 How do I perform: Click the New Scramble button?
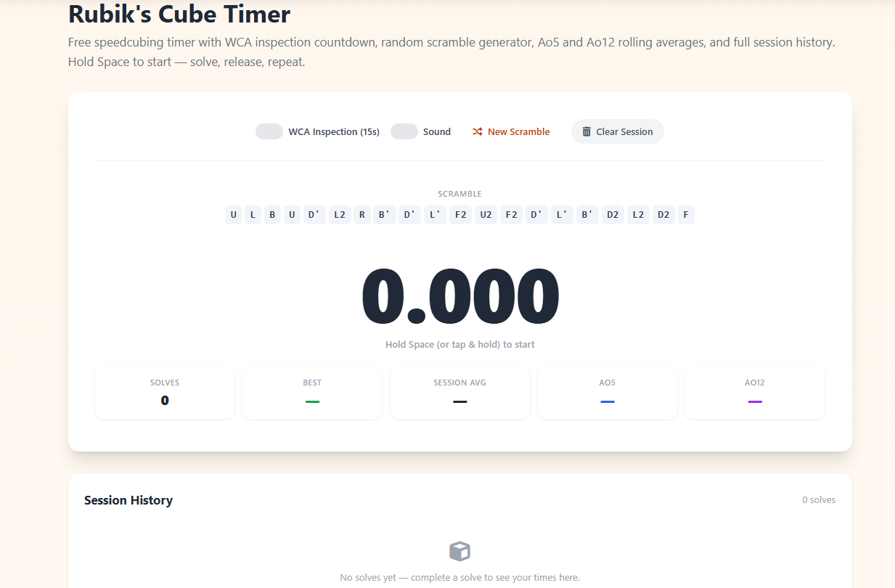(511, 131)
